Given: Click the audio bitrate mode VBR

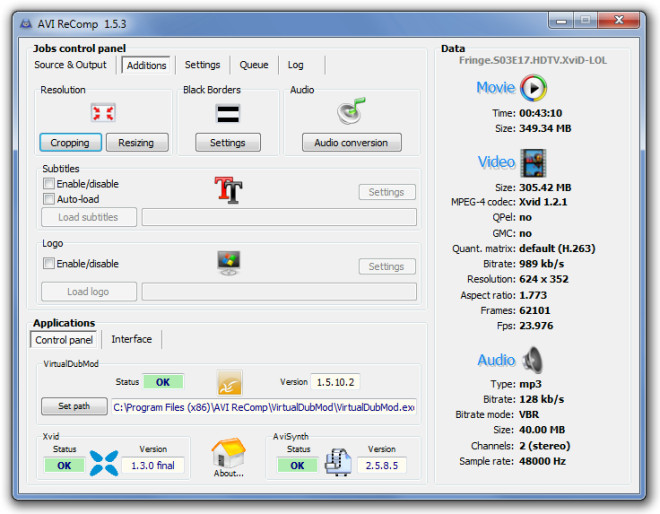Looking at the screenshot, I should [x=529, y=414].
